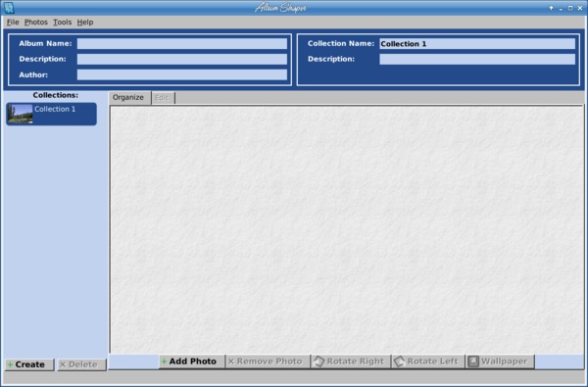Screen dimensions: 588x387
Task: Open the Photos menu
Action: [x=36, y=23]
